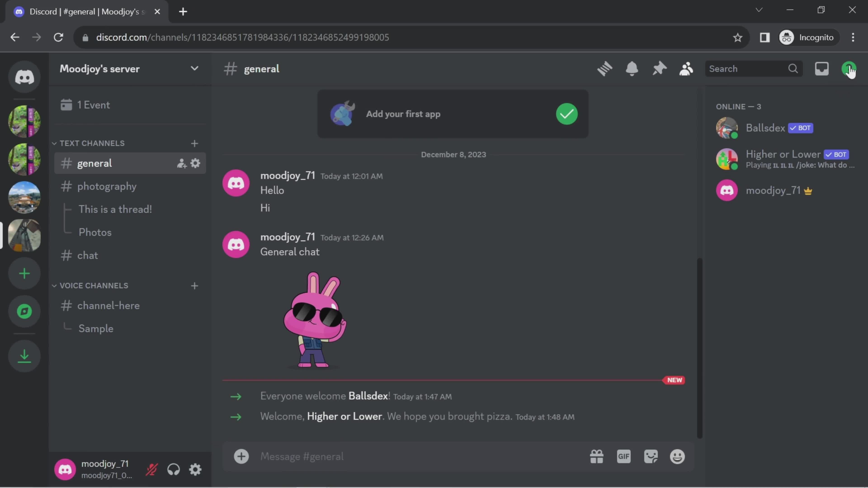Click the GIF picker icon
This screenshot has height=488, width=868.
point(624,456)
